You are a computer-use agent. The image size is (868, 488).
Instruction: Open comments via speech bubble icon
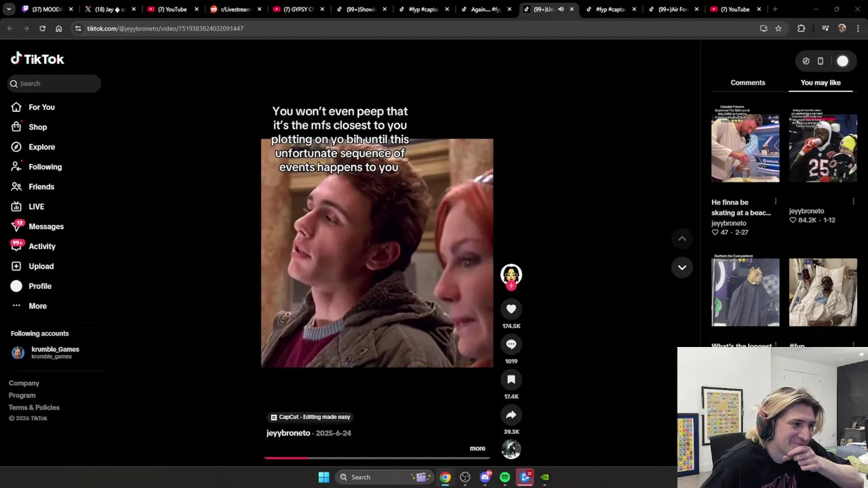coord(511,344)
